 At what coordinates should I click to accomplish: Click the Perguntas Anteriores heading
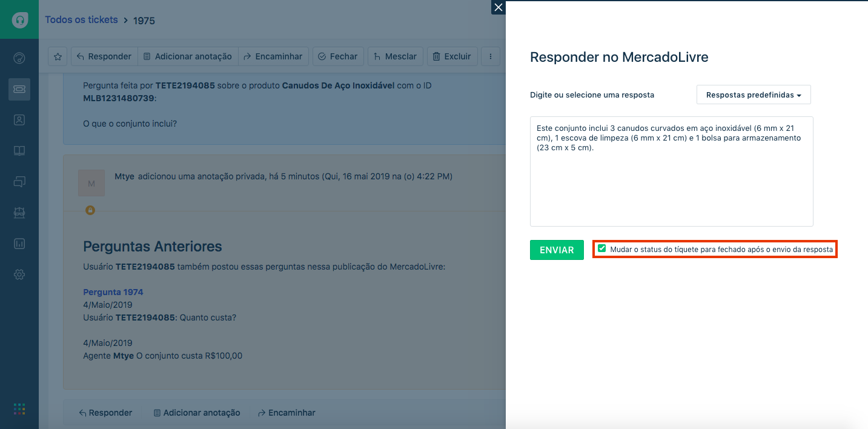point(153,247)
